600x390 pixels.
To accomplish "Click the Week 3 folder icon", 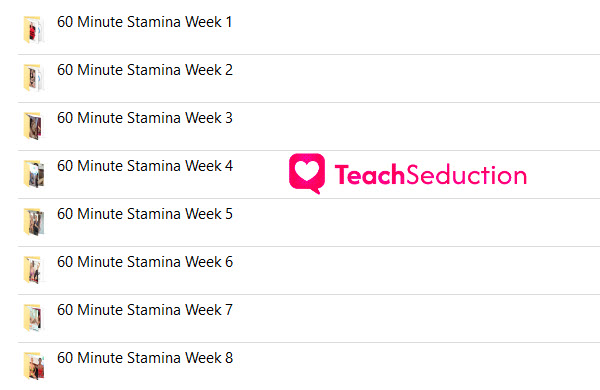I will (34, 126).
